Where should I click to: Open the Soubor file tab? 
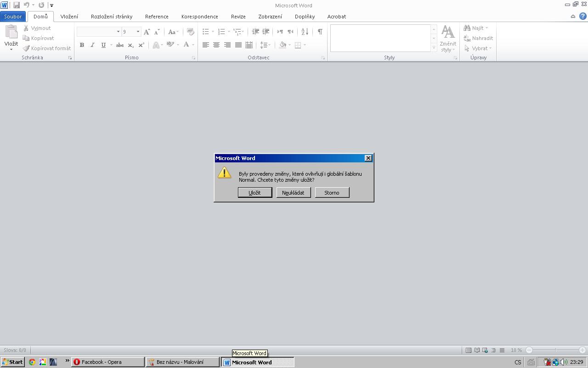point(13,17)
